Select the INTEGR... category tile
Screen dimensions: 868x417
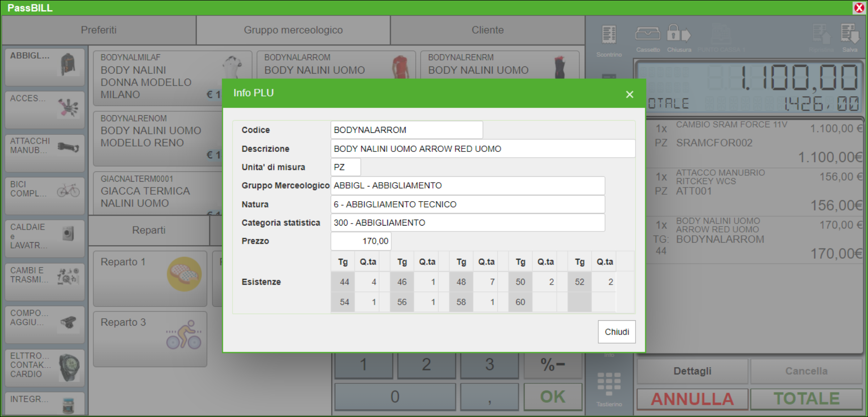tap(45, 403)
